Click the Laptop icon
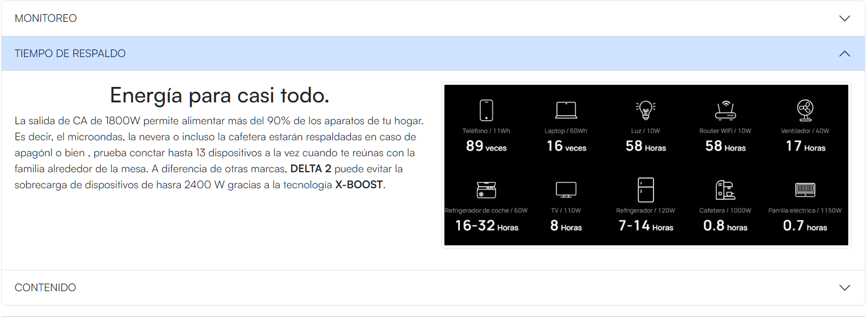Image resolution: width=868 pixels, height=328 pixels. [x=566, y=110]
